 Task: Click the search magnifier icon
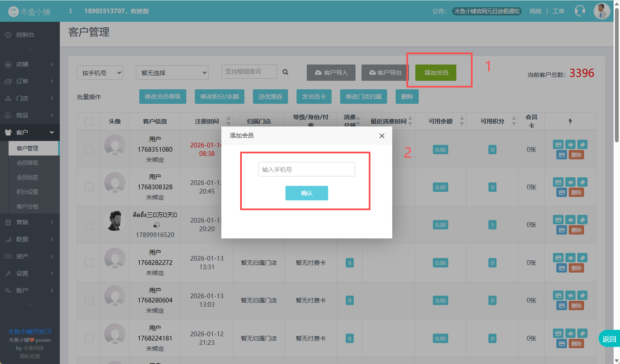point(285,72)
